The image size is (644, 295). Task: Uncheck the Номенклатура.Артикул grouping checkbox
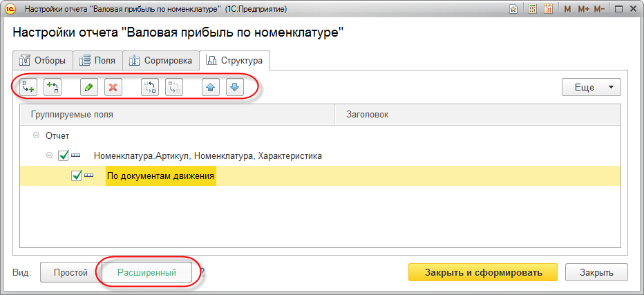point(64,155)
